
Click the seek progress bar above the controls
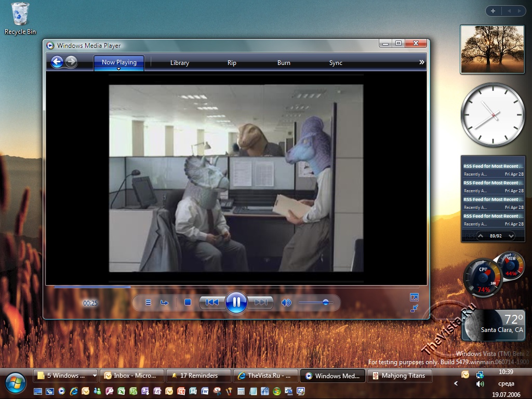(236, 287)
